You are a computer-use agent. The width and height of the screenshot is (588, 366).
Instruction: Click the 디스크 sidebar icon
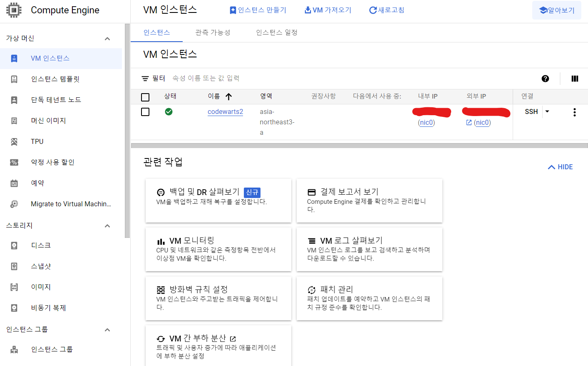[14, 245]
